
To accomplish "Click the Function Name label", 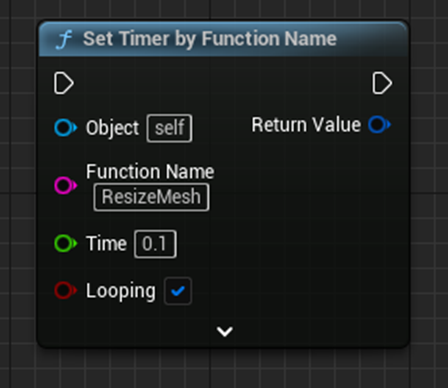I will (x=150, y=172).
